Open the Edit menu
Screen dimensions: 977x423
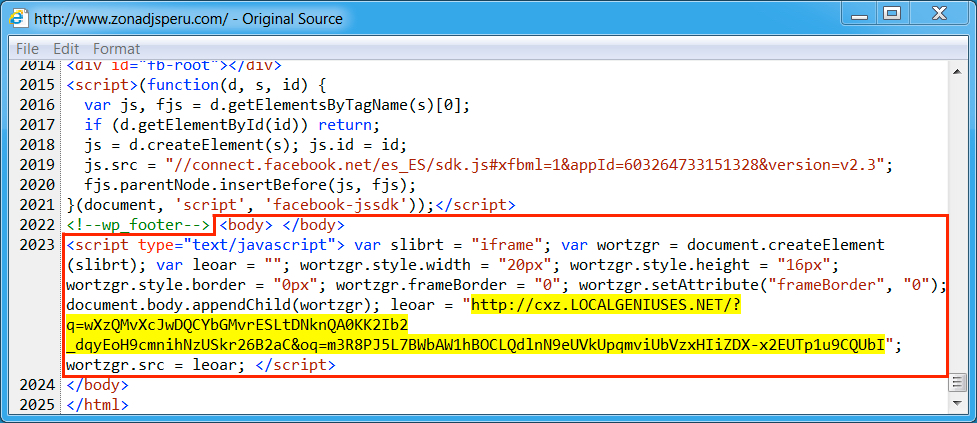66,49
